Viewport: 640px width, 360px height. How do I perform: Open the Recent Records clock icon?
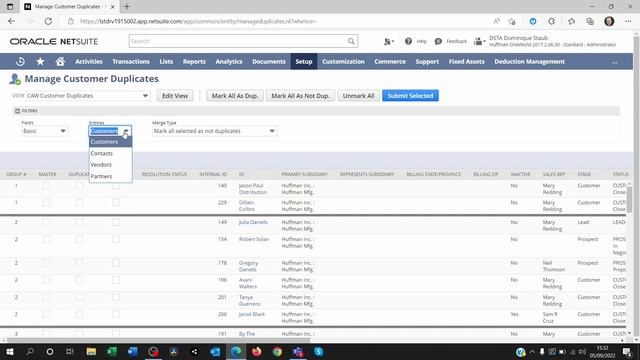coord(20,62)
